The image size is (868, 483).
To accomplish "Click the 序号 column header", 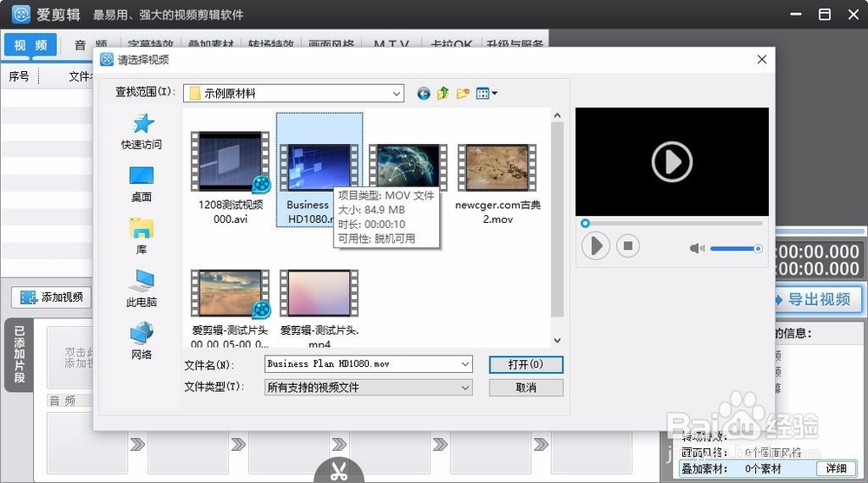I will pyautogui.click(x=19, y=76).
